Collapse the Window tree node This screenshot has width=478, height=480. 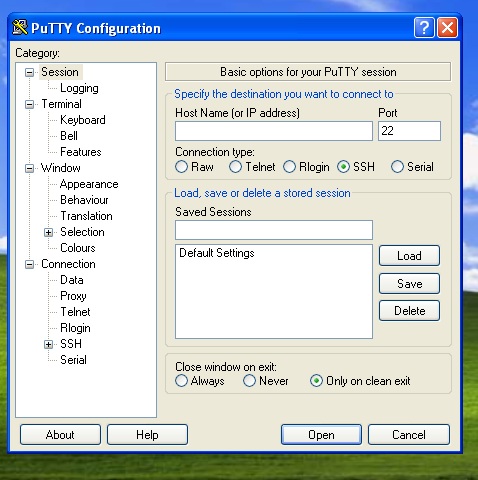30,168
